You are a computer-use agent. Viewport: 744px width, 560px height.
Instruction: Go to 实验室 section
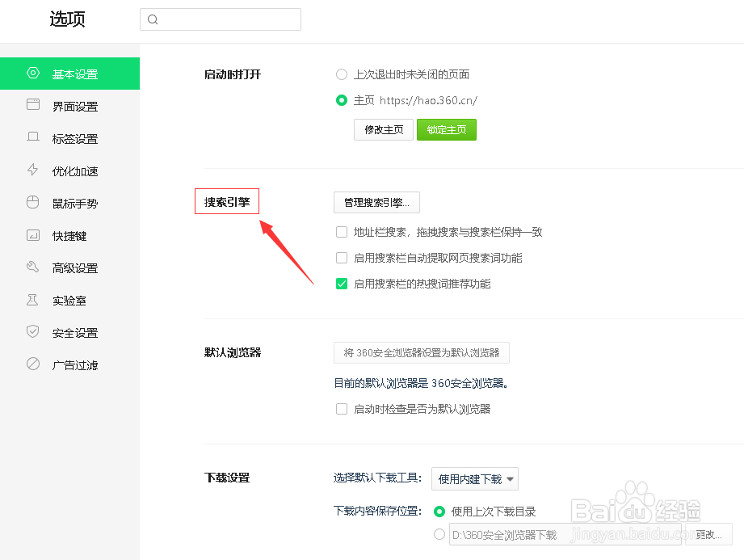click(x=69, y=300)
